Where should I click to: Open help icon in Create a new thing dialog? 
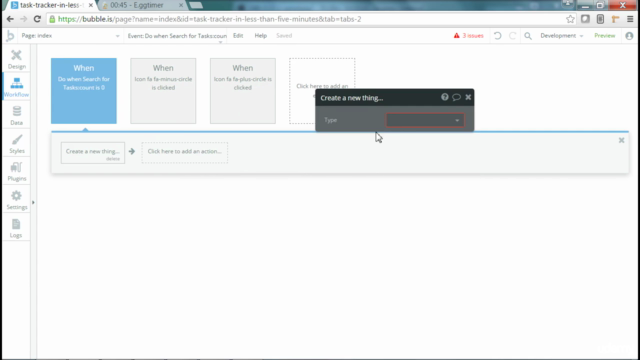click(x=444, y=97)
